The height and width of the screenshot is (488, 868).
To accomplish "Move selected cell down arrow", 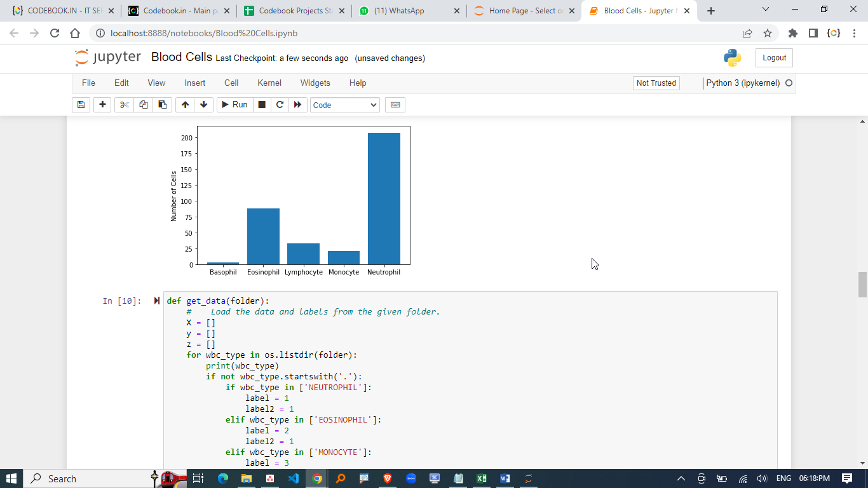I will tap(203, 105).
